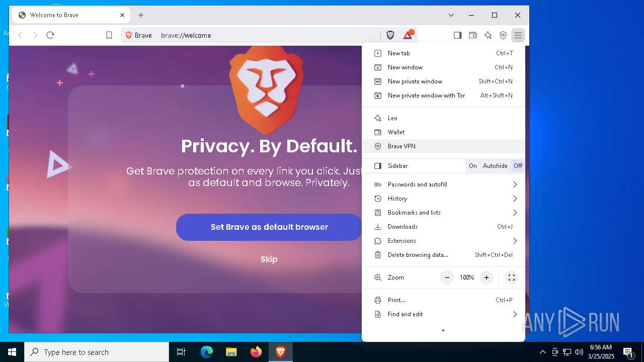
Task: Set sidebar to Autohide
Action: pos(495,166)
